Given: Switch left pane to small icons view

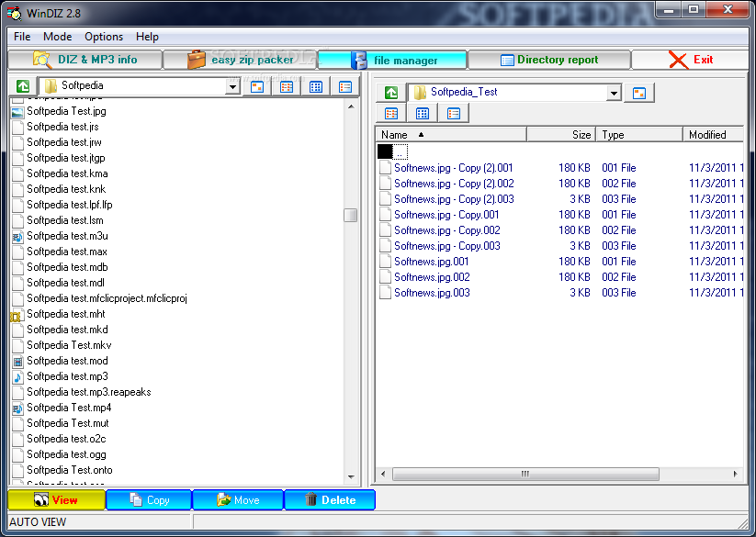Looking at the screenshot, I should coord(287,86).
